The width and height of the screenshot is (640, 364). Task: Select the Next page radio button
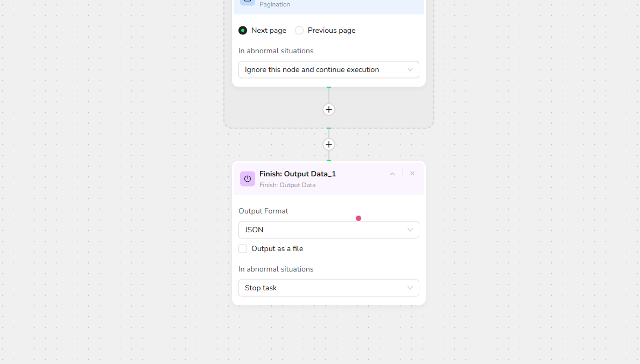pos(243,31)
